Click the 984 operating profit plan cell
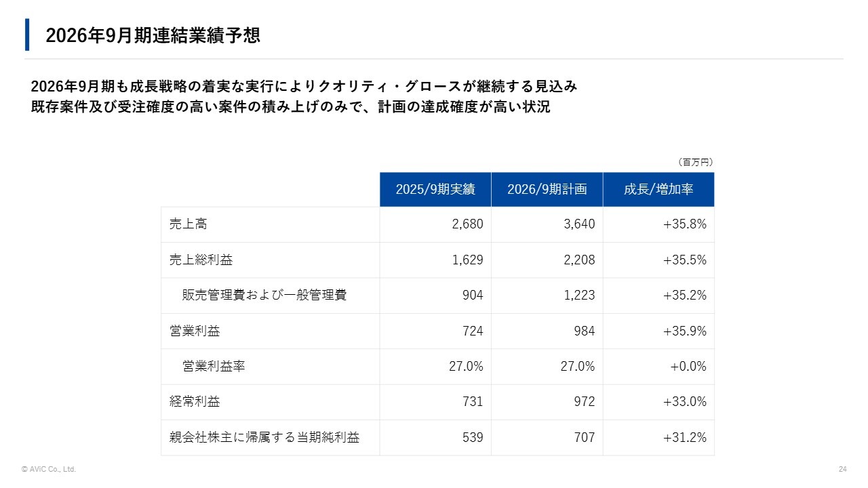The height and width of the screenshot is (488, 868). pos(584,331)
